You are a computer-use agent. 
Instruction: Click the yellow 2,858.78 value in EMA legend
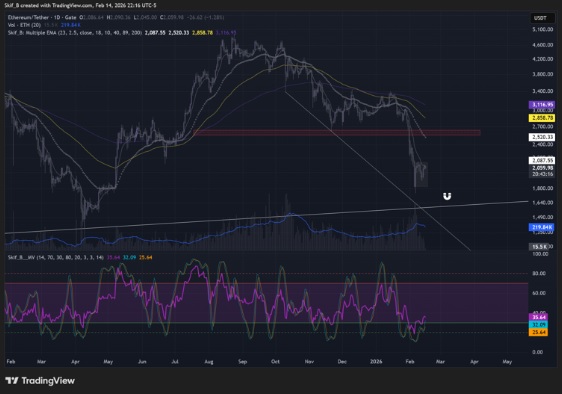pyautogui.click(x=203, y=33)
